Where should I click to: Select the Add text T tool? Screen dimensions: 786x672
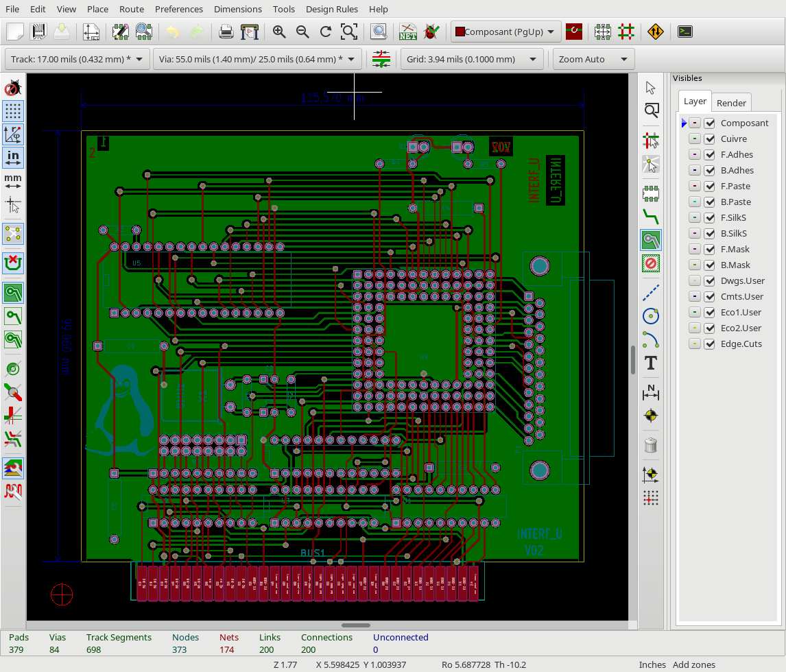click(651, 363)
